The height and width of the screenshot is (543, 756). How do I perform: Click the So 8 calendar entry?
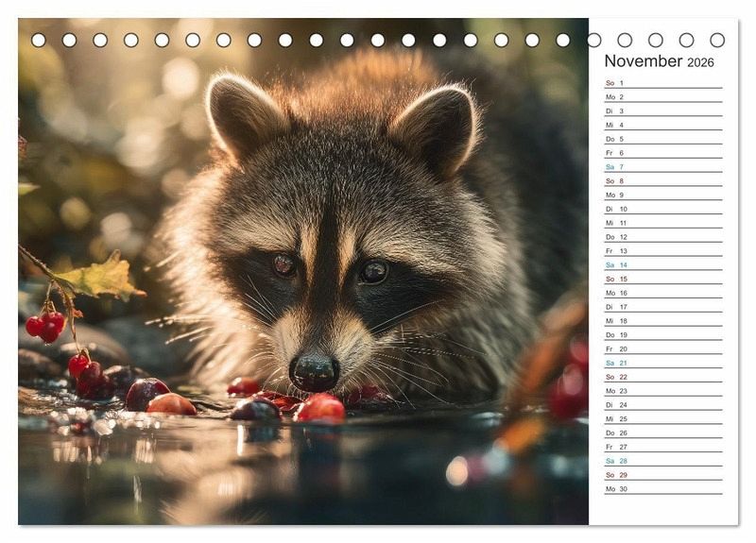[x=662, y=181]
